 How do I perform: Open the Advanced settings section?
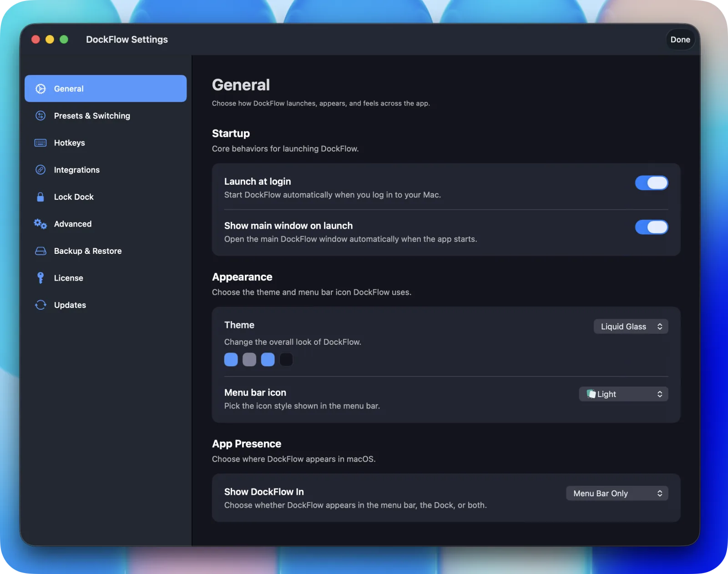(106, 224)
